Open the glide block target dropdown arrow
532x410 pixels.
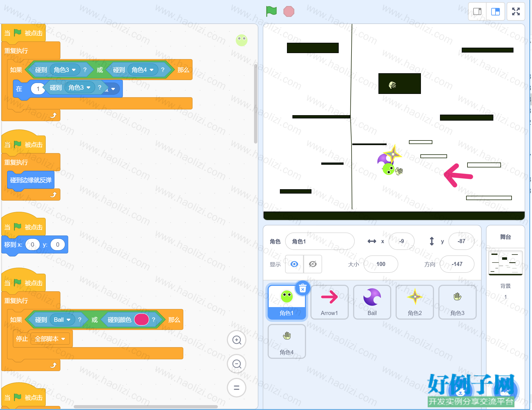pyautogui.click(x=113, y=89)
